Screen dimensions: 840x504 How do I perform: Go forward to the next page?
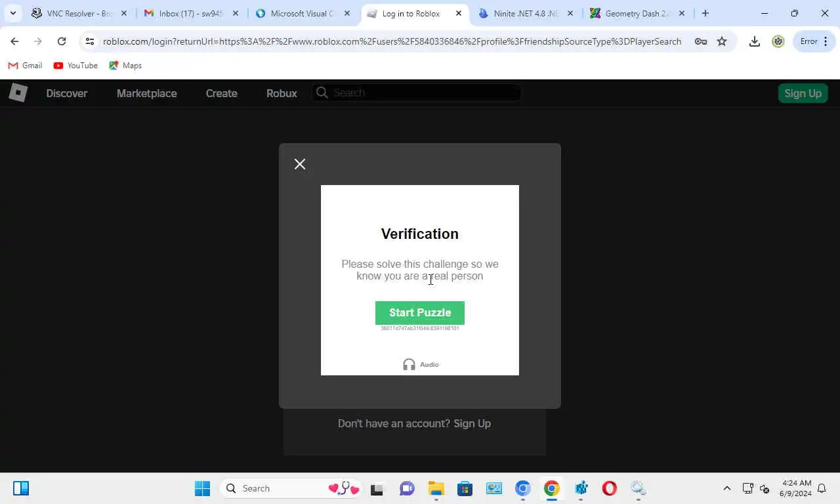coord(38,41)
